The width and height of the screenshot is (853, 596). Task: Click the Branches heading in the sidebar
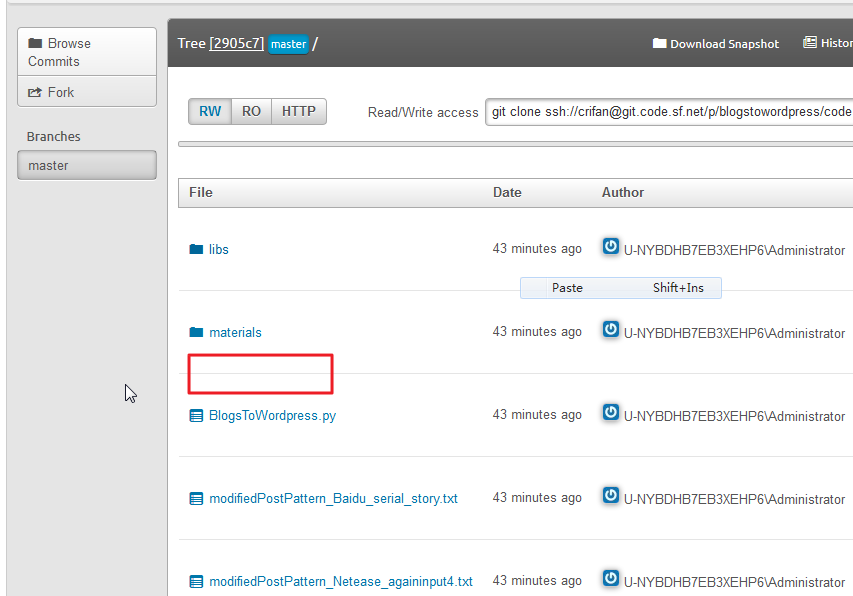point(53,136)
